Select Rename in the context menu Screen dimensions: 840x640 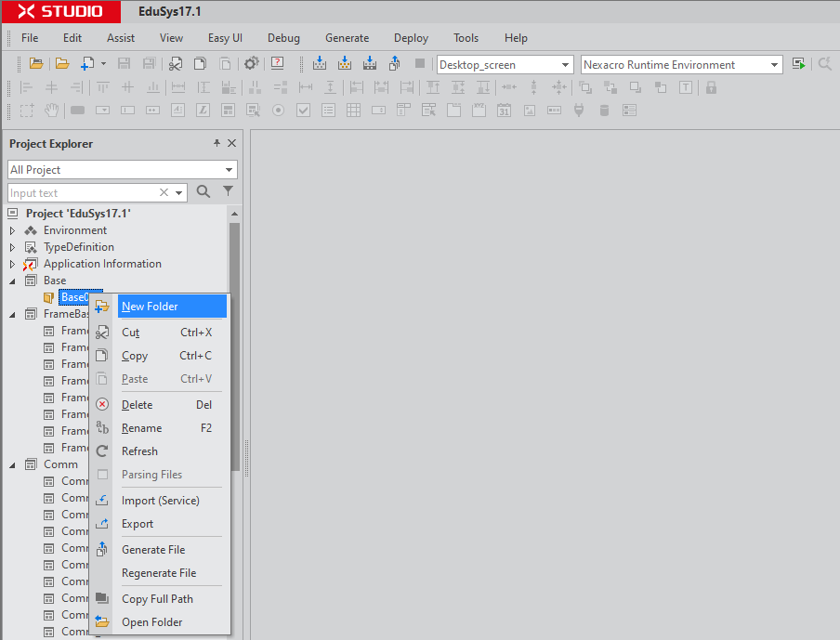click(x=141, y=428)
